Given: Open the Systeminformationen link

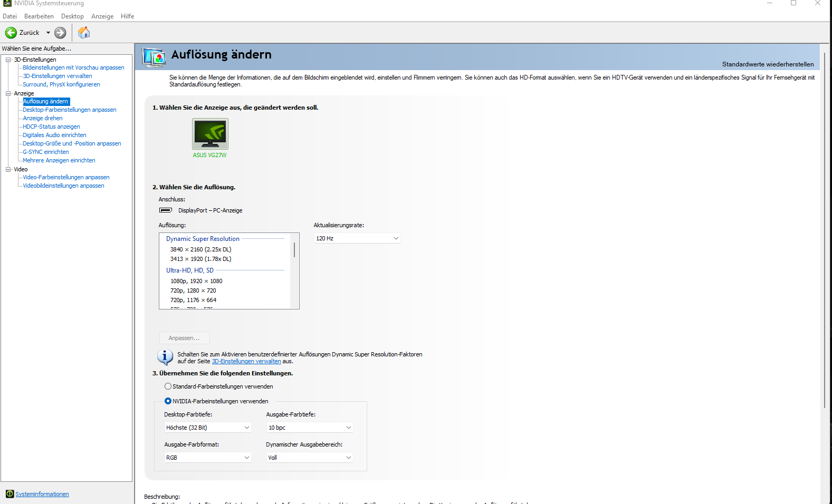Looking at the screenshot, I should click(x=42, y=494).
